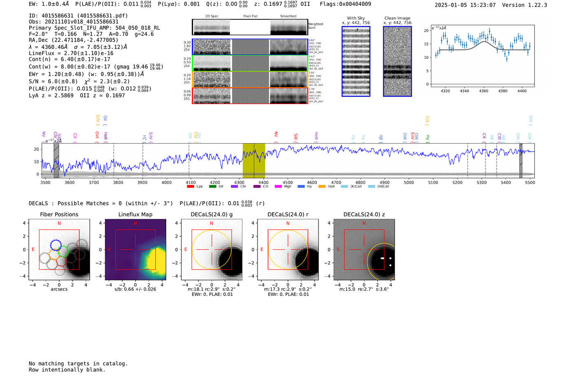Click the magenta MgII legend swatch

tap(278, 186)
